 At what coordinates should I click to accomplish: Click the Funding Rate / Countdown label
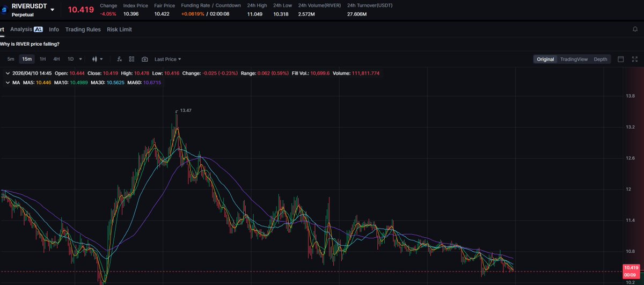211,5
